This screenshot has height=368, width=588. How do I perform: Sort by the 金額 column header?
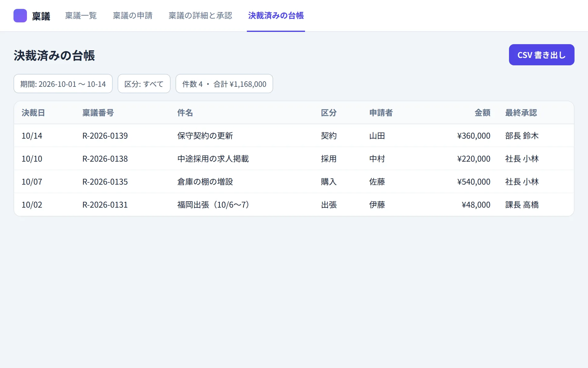(482, 113)
